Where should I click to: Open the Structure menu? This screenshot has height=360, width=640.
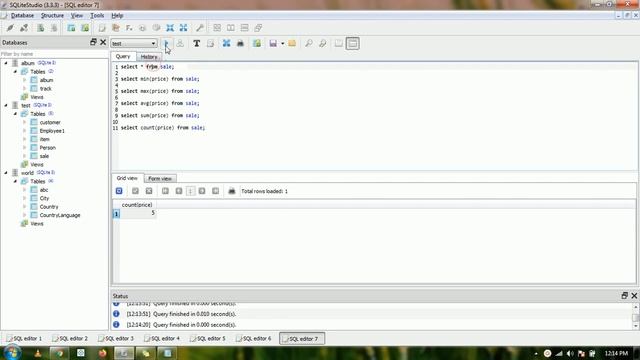[52, 16]
